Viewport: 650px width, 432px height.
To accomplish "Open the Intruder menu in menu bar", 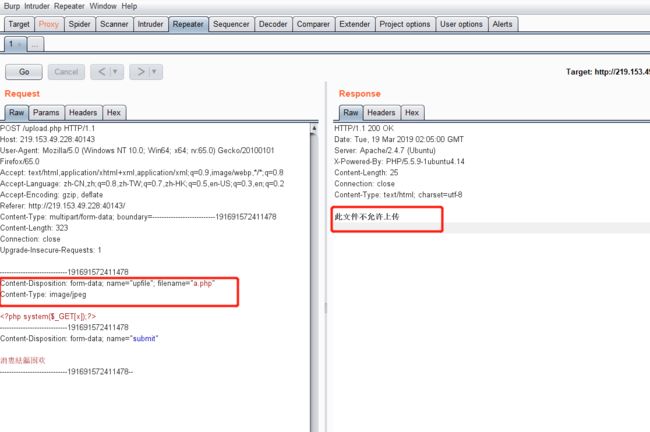I will pyautogui.click(x=37, y=6).
